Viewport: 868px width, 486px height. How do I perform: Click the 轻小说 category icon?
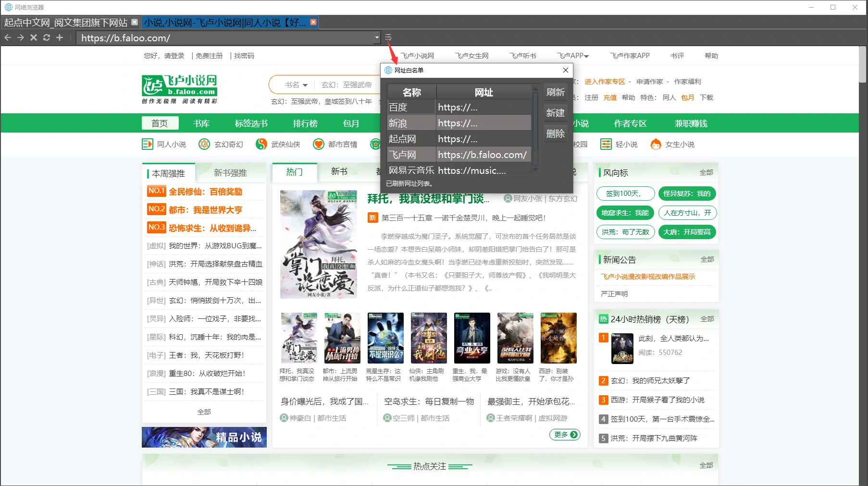click(606, 144)
